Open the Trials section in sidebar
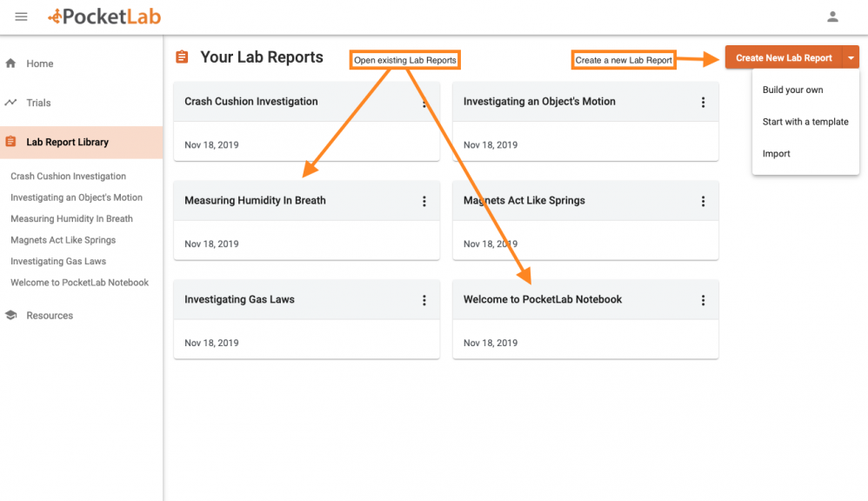The image size is (868, 501). 38,103
